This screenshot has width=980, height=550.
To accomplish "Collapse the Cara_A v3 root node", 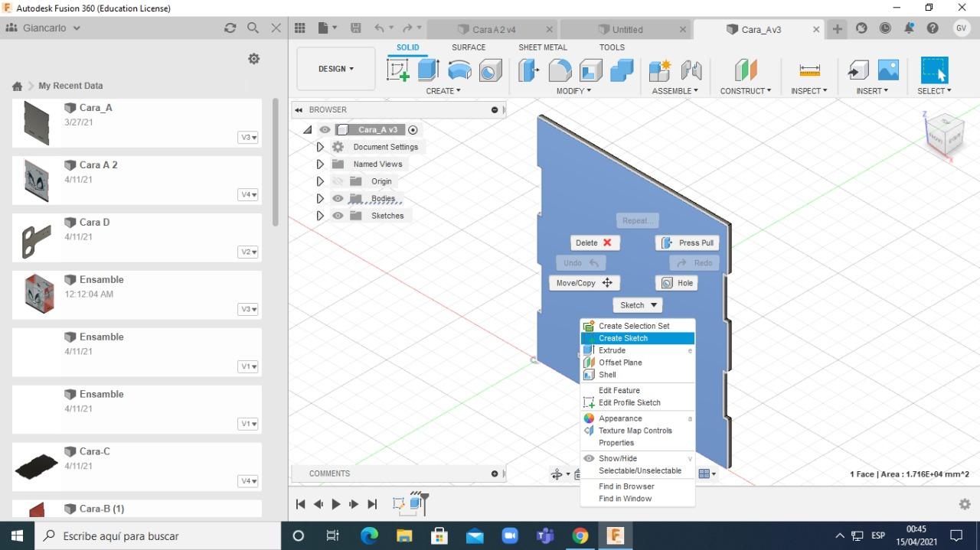I will pos(308,130).
